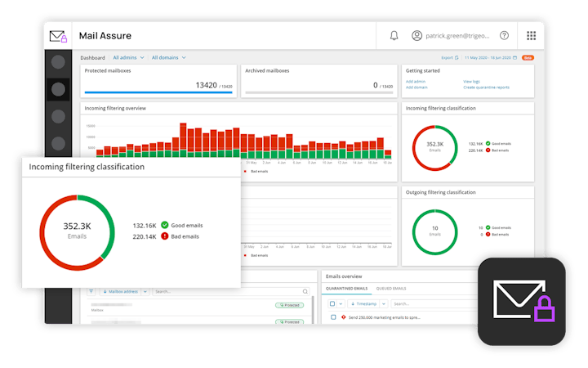
Task: Open the Mailbox address sort arrow dropdown
Action: click(145, 291)
